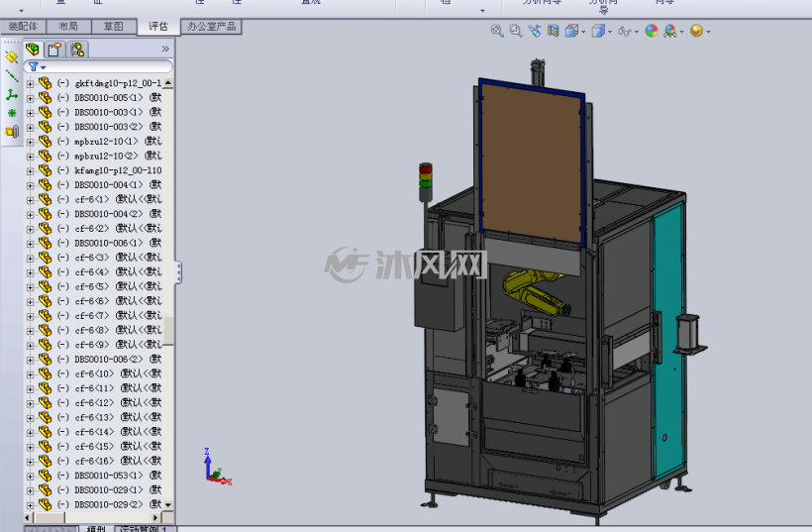
Task: Switch to the 布局 tab
Action: pyautogui.click(x=68, y=27)
